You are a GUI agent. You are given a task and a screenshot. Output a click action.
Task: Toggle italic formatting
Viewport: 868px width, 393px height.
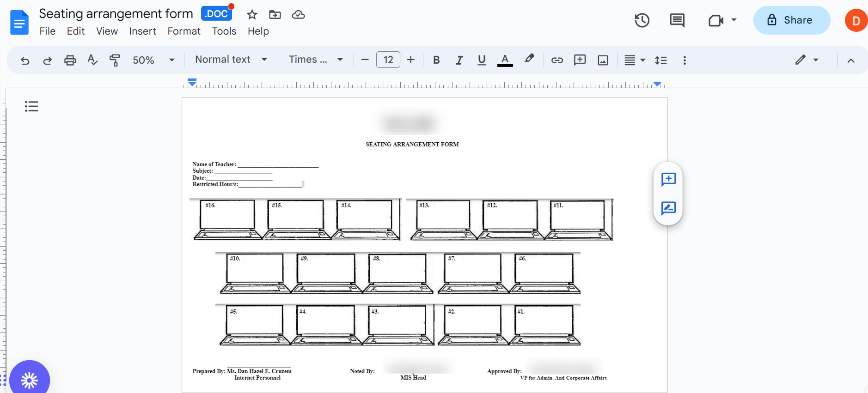[x=459, y=60]
